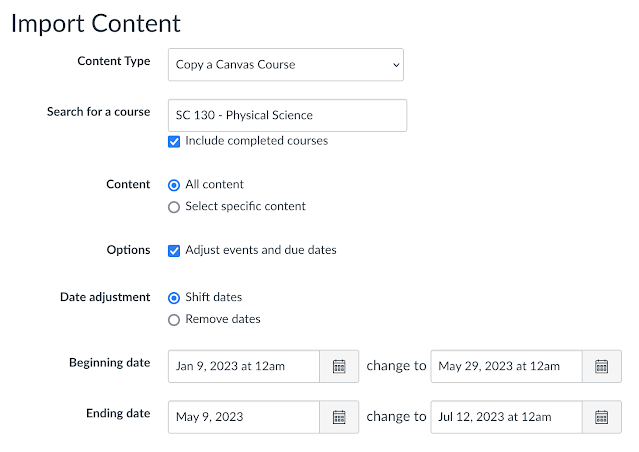
Task: Choose the Remove dates radio option
Action: pos(175,319)
